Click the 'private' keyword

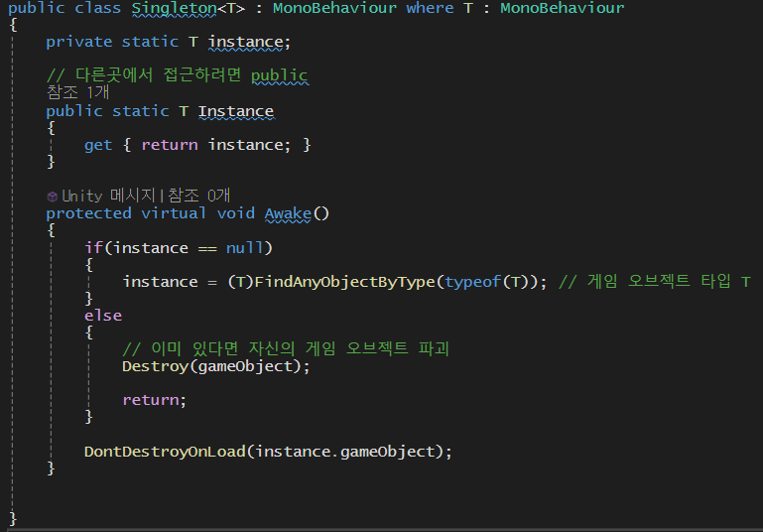(x=78, y=43)
